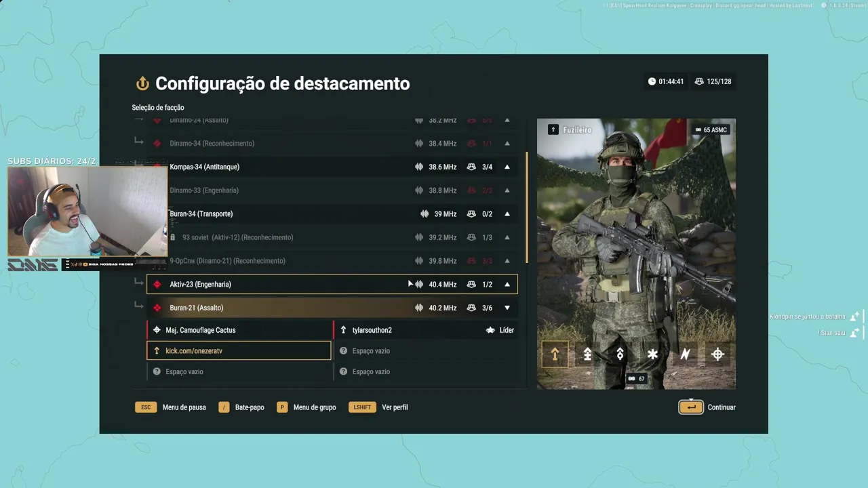Click the members icon on Buran-21 row
Viewport: 868px width, 488px height.
point(471,308)
